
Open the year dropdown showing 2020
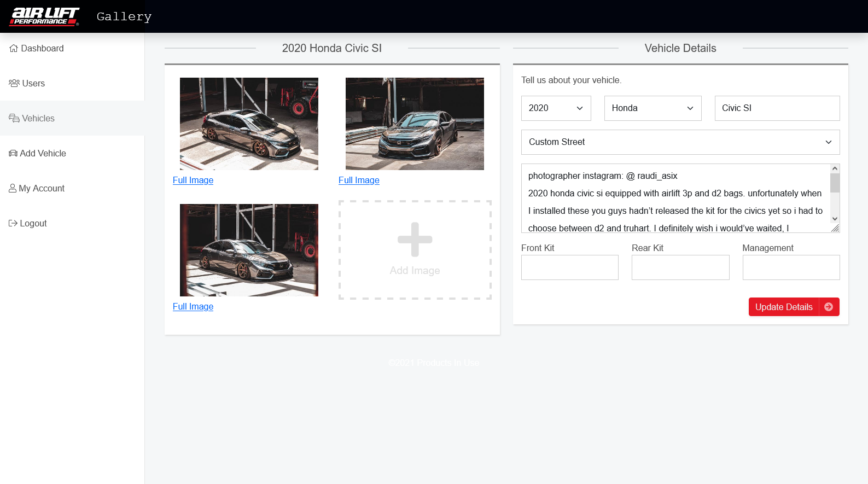[x=556, y=108]
